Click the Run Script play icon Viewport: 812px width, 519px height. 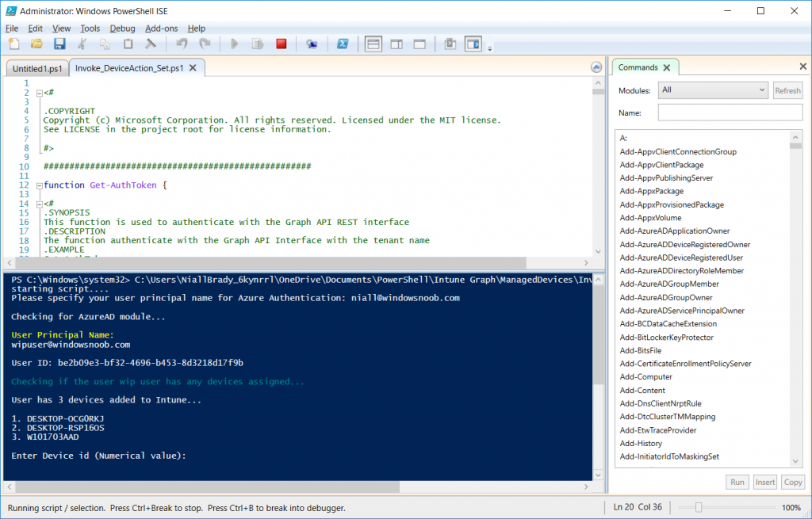point(235,44)
